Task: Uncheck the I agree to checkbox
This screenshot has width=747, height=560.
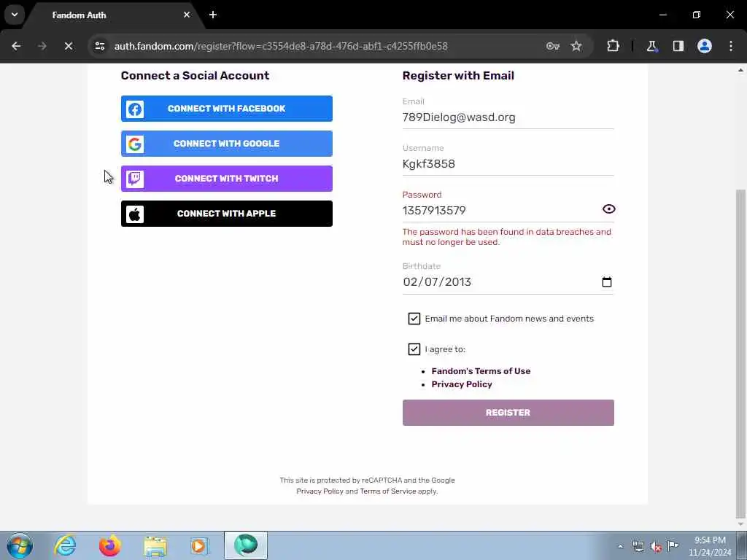Action: tap(414, 349)
